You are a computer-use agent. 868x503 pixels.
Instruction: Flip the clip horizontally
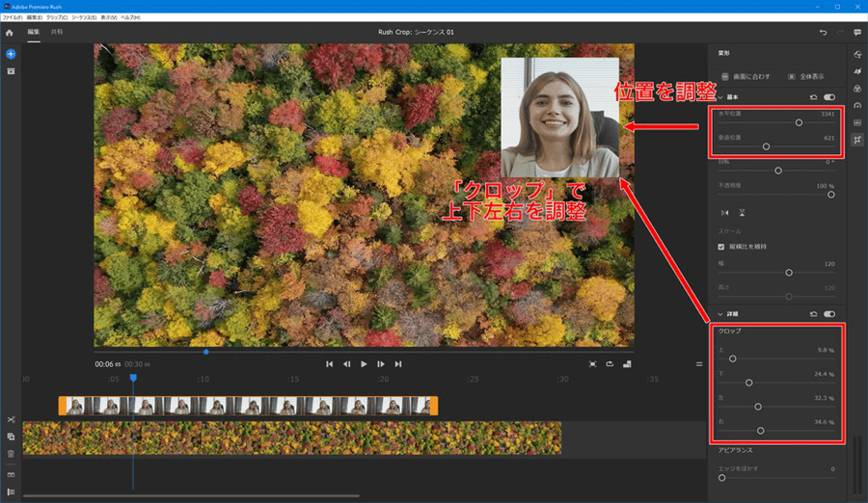tap(724, 212)
